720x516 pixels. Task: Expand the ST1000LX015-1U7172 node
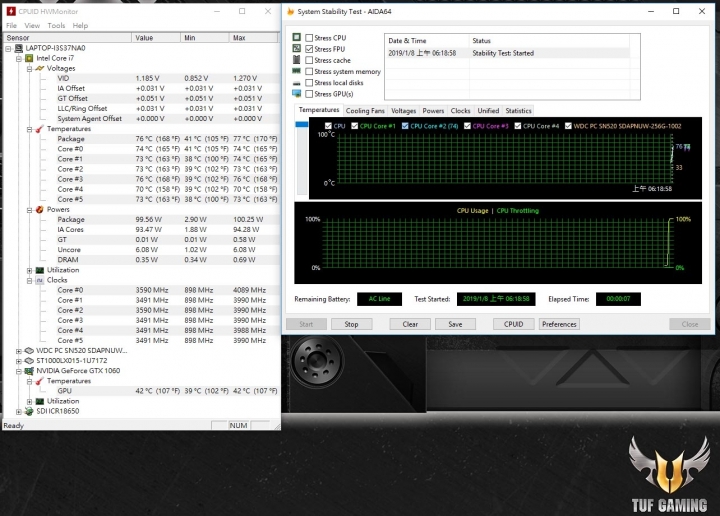(x=19, y=361)
